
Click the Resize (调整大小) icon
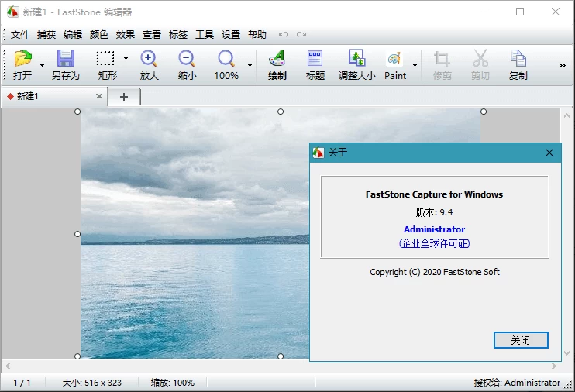[x=356, y=59]
